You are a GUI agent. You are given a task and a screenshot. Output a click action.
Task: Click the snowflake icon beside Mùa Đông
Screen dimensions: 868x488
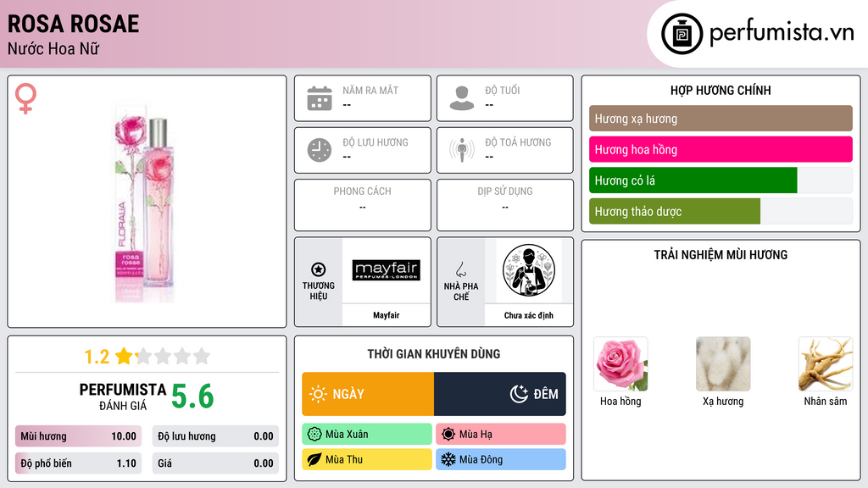pyautogui.click(x=448, y=459)
